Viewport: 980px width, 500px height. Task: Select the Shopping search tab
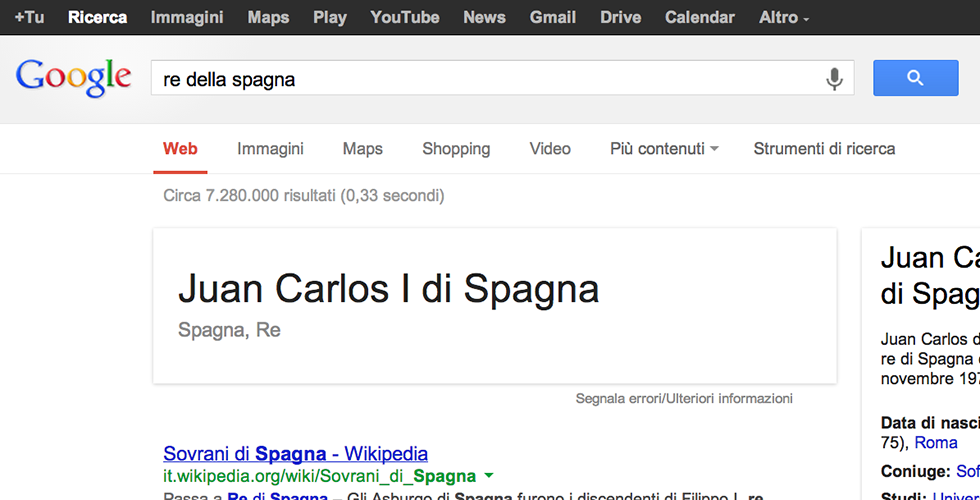(x=456, y=149)
